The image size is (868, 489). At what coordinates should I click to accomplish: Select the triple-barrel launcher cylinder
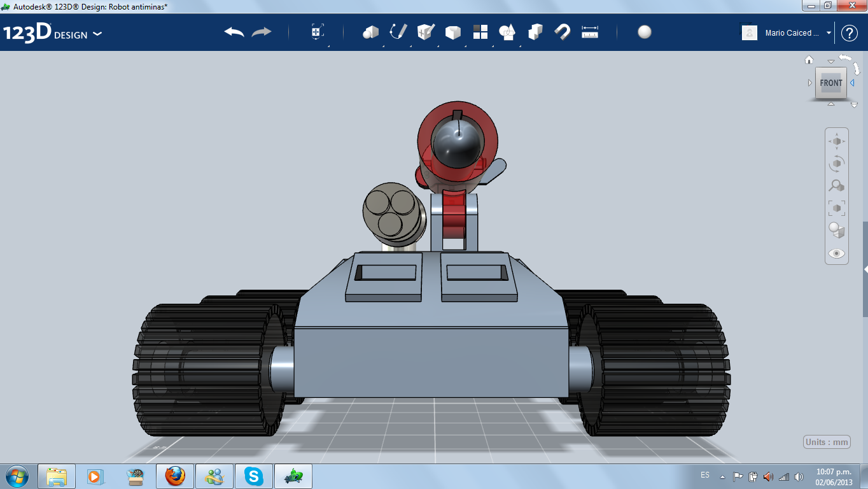pos(393,214)
